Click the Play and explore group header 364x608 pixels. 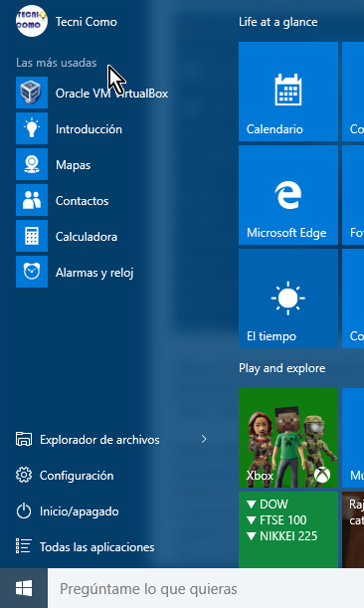tap(281, 368)
